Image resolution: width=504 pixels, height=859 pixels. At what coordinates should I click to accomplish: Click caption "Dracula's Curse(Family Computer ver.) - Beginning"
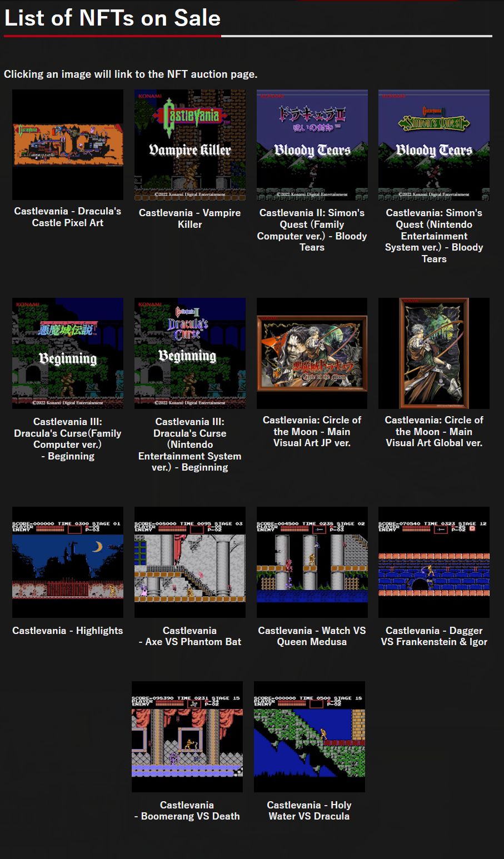[68, 439]
